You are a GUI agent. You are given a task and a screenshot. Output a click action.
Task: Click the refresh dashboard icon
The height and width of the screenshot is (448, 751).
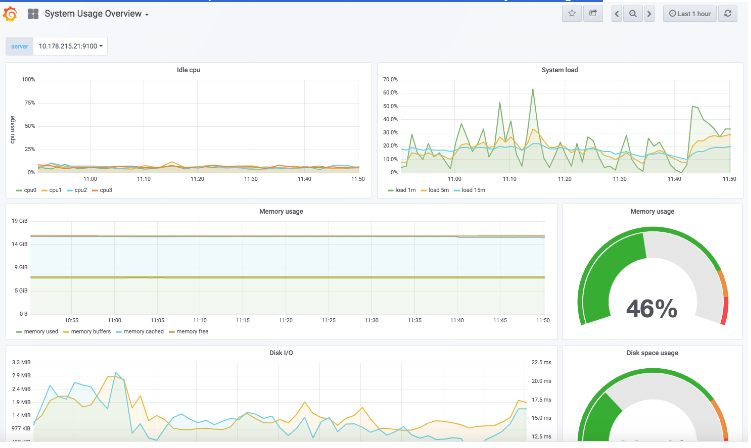pyautogui.click(x=728, y=14)
